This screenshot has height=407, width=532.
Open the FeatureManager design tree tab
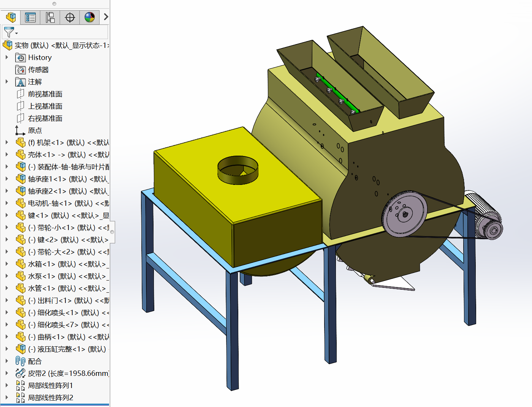coord(11,17)
